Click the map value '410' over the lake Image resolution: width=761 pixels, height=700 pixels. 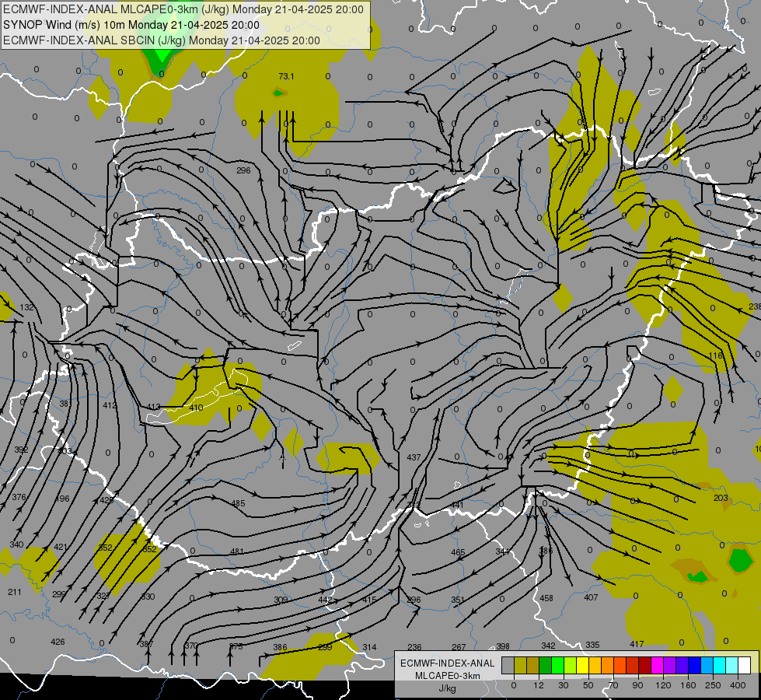[196, 408]
